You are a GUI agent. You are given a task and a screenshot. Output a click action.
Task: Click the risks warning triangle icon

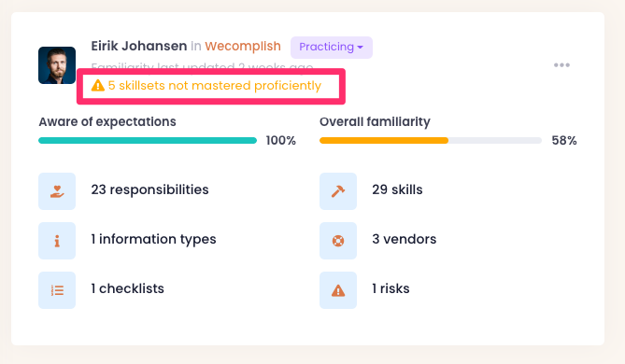click(338, 290)
